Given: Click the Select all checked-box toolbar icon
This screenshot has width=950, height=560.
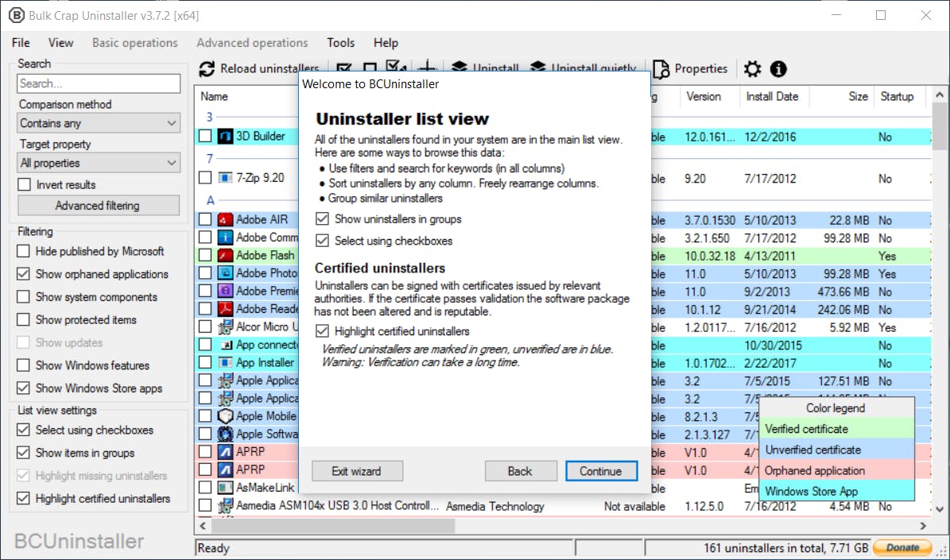Looking at the screenshot, I should pos(344,69).
